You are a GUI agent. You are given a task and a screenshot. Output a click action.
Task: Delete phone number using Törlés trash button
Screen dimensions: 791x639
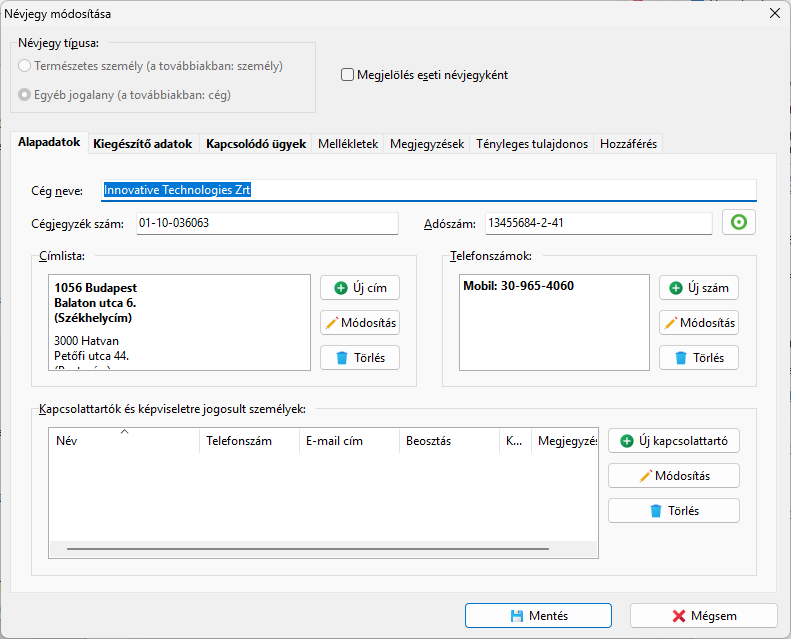[x=699, y=358]
